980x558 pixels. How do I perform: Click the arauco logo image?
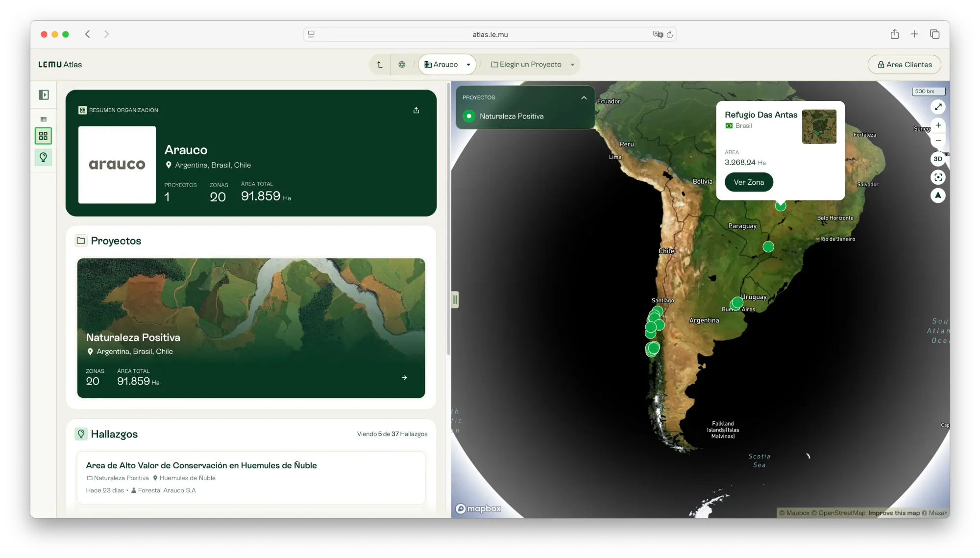117,165
